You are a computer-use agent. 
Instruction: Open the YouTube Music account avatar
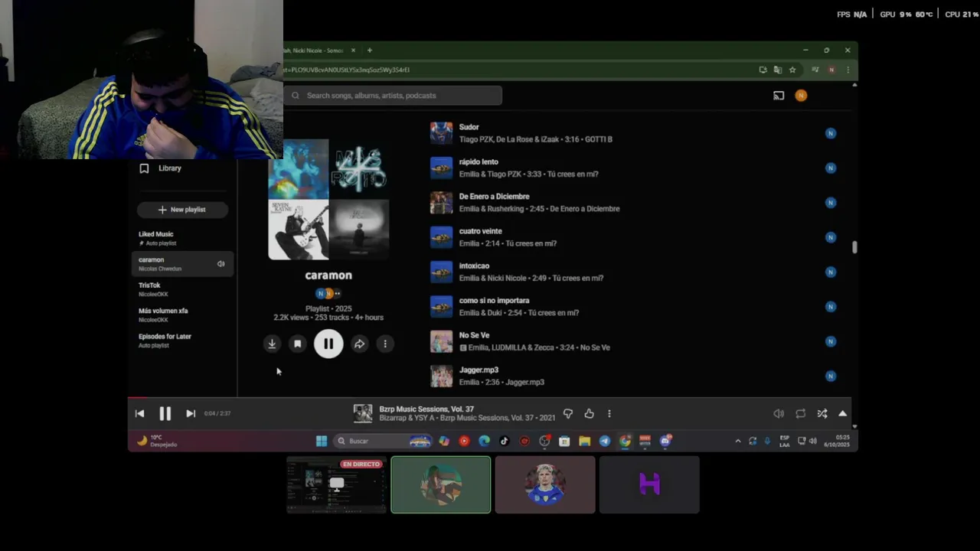tap(801, 96)
